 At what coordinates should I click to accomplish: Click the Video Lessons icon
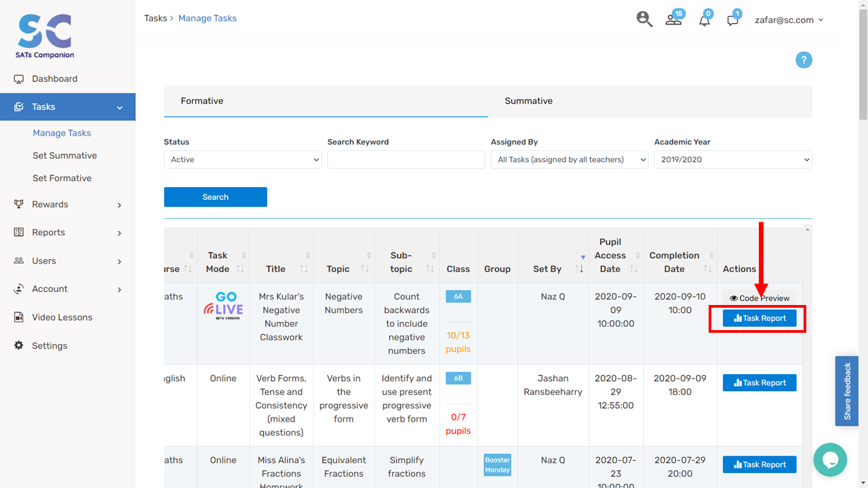click(19, 317)
